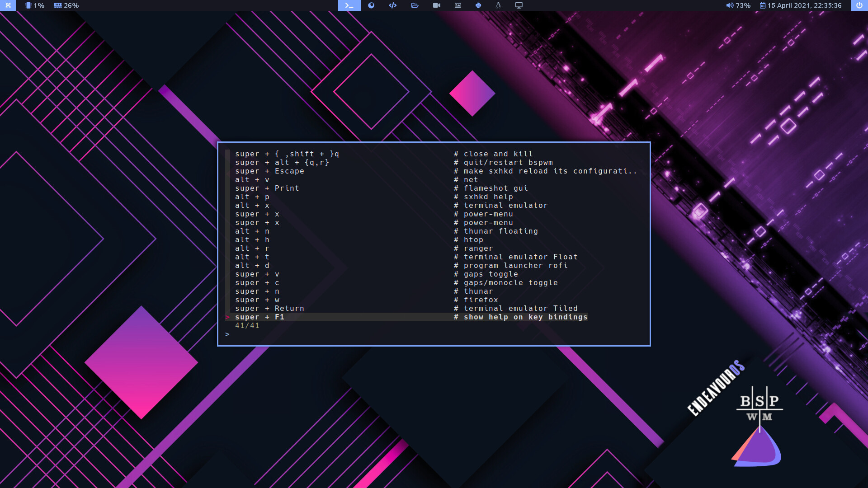Switch to the image picture workspace icon
The height and width of the screenshot is (488, 868).
point(458,5)
